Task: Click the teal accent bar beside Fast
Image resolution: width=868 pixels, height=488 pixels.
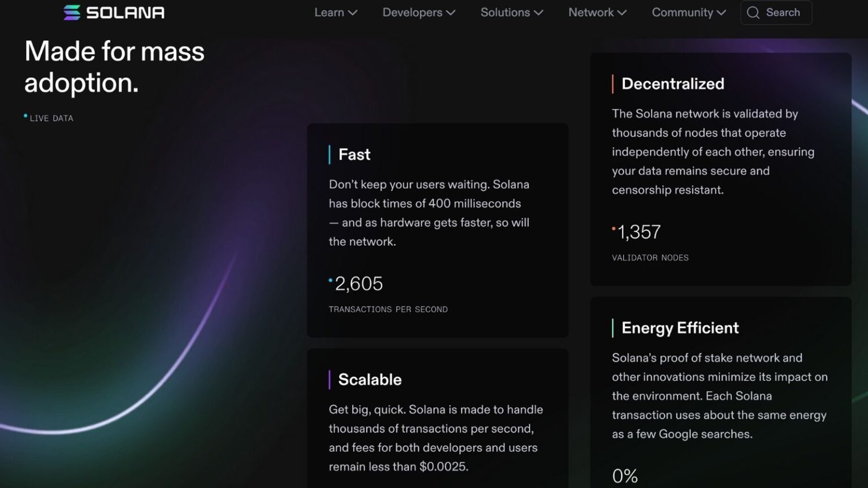Action: tap(331, 154)
